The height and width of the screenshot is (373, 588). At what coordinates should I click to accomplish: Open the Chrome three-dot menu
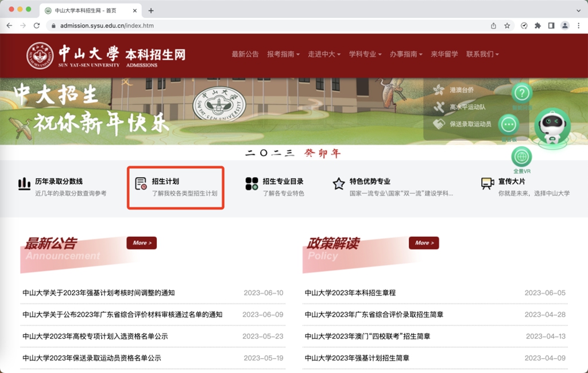[x=579, y=25]
